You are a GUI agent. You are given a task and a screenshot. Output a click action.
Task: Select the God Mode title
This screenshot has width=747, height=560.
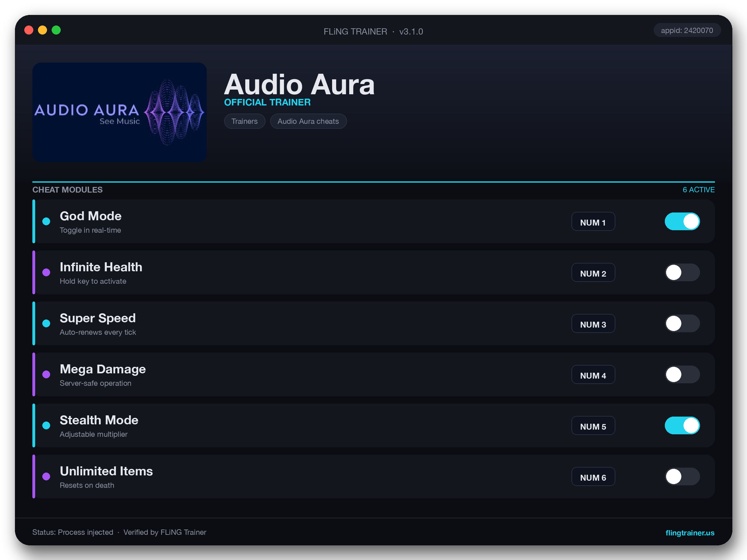(x=91, y=216)
